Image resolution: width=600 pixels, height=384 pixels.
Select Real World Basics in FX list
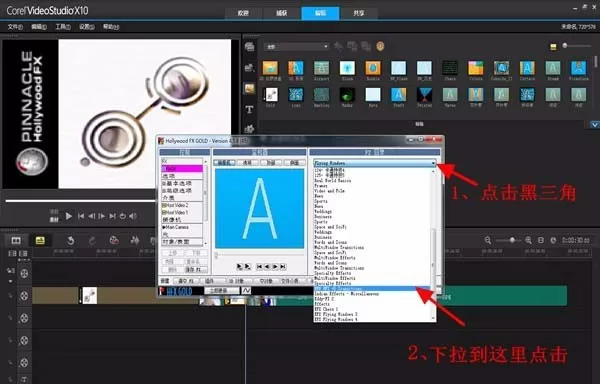click(x=333, y=181)
